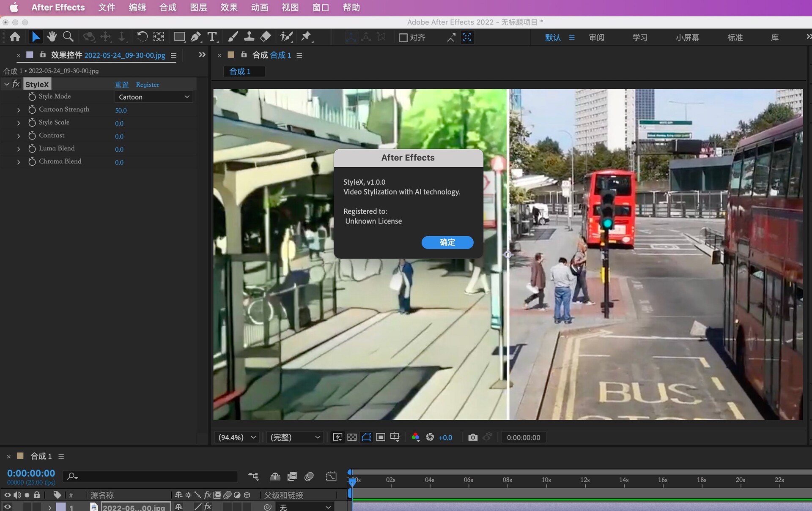This screenshot has height=511, width=812.
Task: Toggle StyleX effect enable/disable
Action: [x=14, y=84]
